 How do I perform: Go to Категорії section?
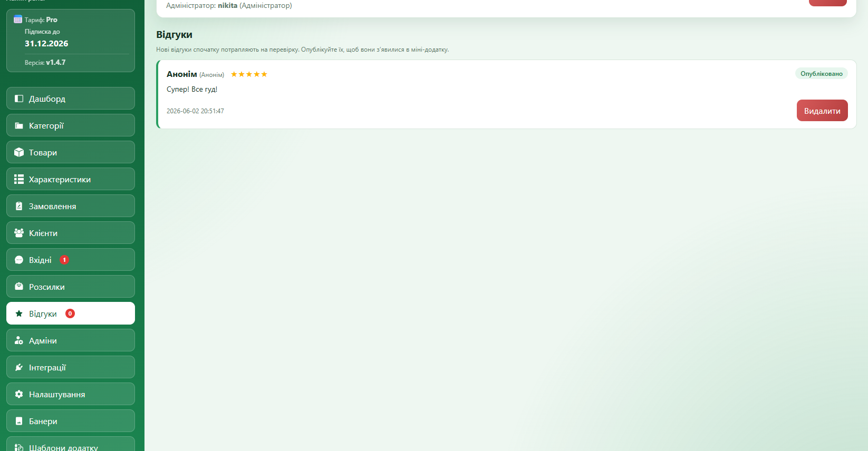point(71,125)
